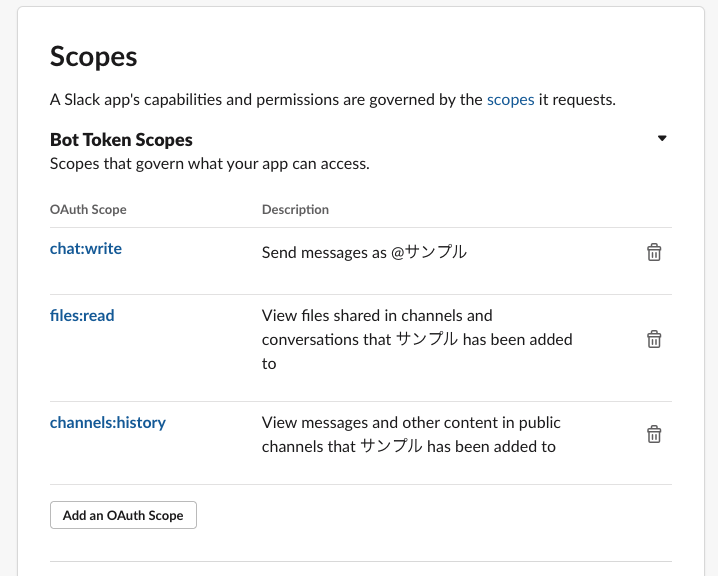Click "Scopes that govern what your app can access" text
This screenshot has width=718, height=576.
(210, 163)
